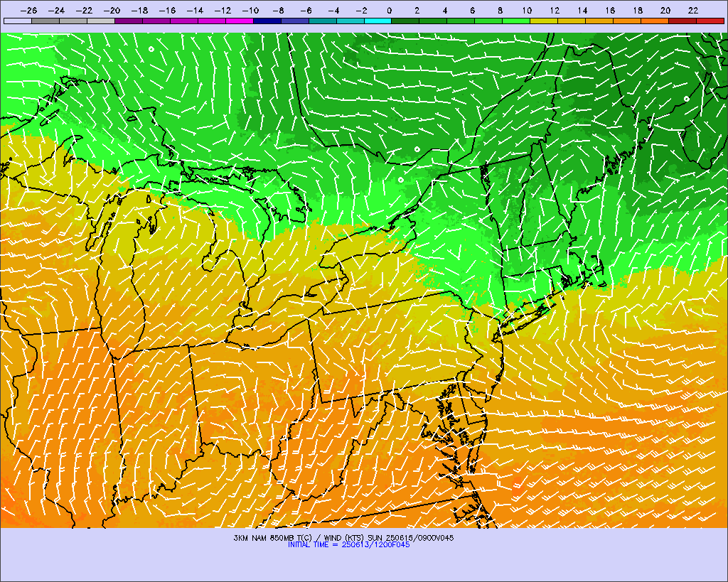Select the -14 scale label

pyautogui.click(x=195, y=10)
